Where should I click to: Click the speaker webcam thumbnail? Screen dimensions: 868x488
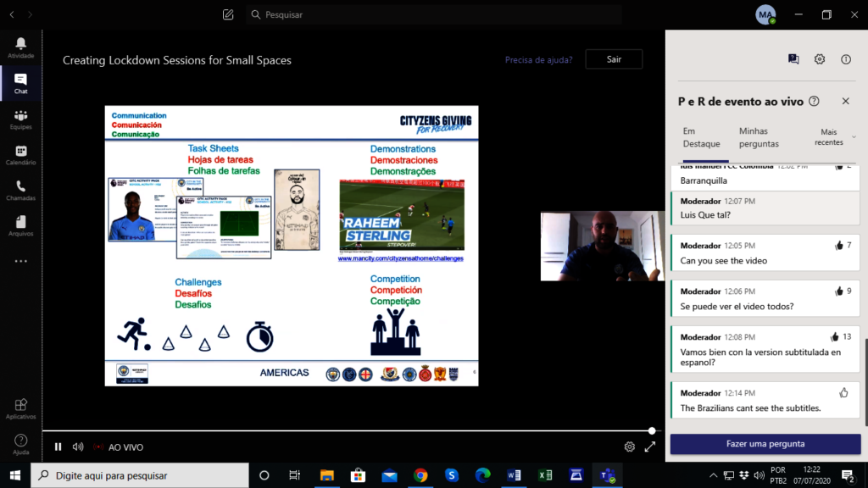(603, 247)
